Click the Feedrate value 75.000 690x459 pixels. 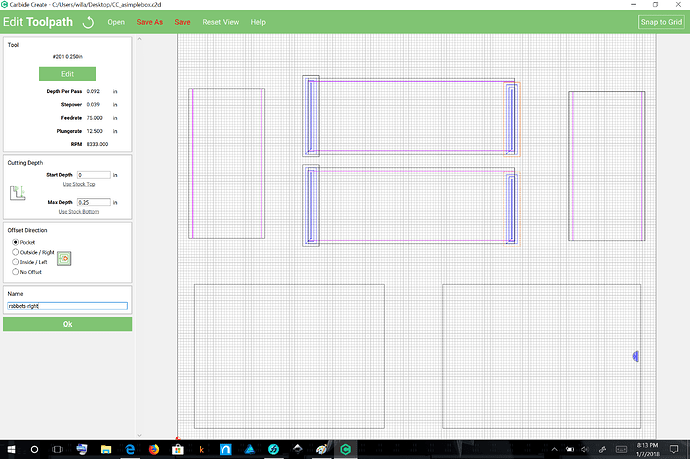[95, 118]
